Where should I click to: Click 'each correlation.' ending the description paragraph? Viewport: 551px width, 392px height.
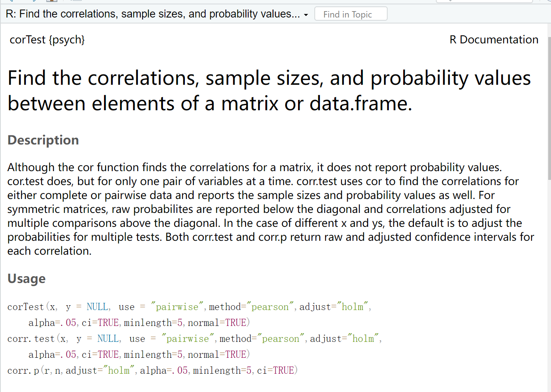click(49, 251)
